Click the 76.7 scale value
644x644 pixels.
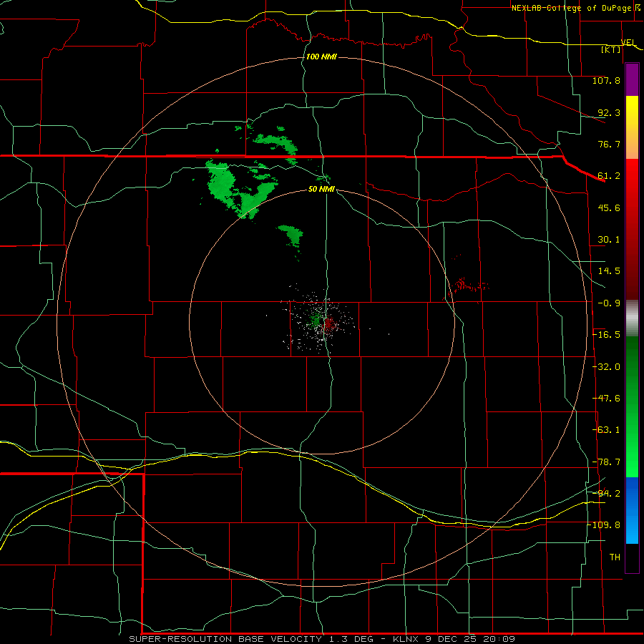[609, 144]
